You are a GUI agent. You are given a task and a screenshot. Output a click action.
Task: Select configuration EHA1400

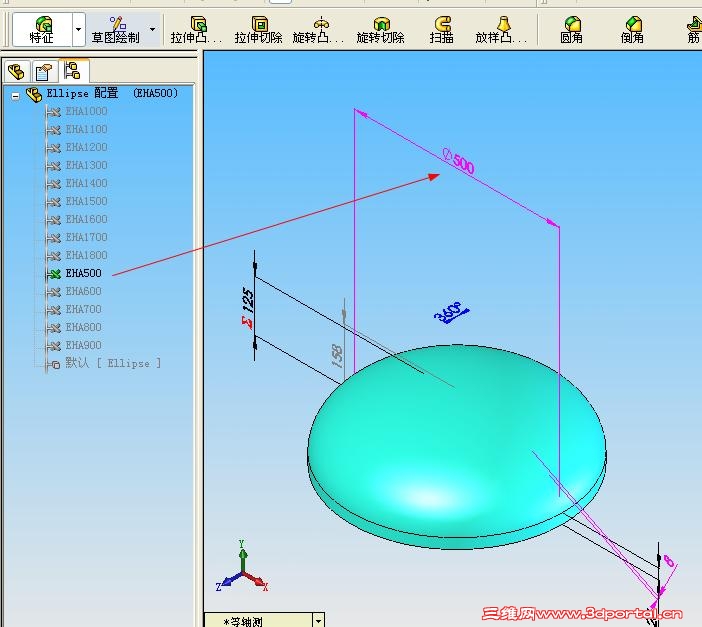[86, 183]
